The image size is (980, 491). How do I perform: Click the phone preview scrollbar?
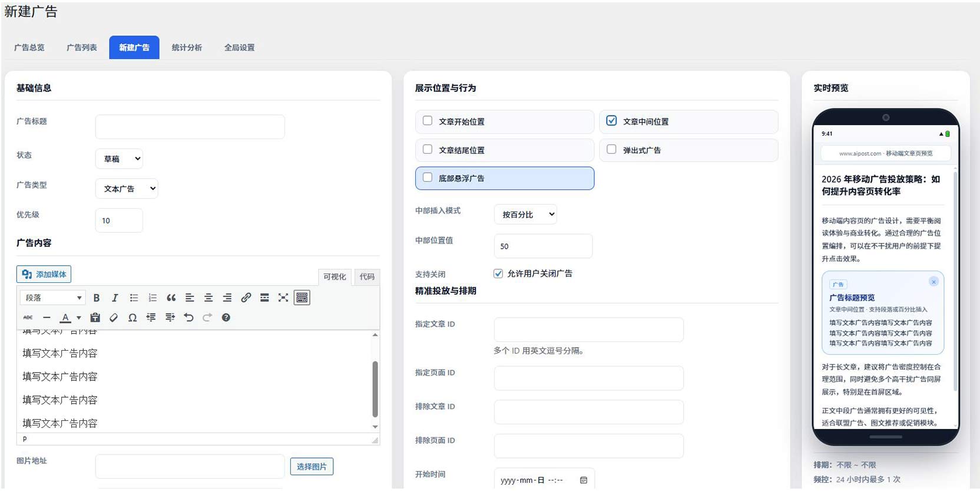click(x=955, y=281)
